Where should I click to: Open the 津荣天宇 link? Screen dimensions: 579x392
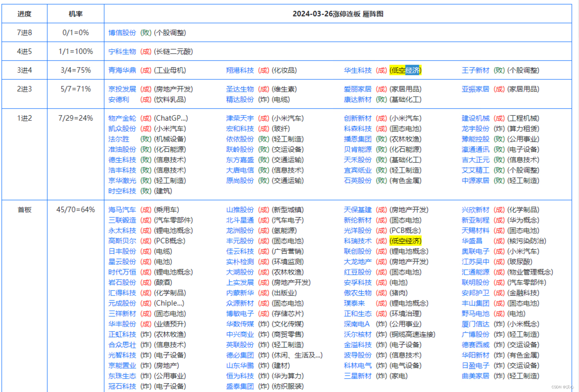click(x=240, y=118)
